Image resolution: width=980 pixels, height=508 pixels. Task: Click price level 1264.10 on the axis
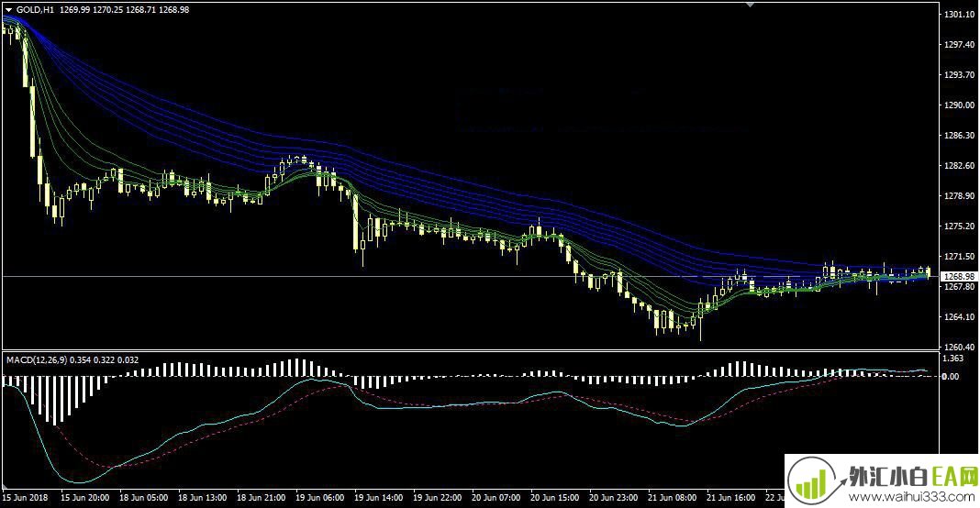click(x=961, y=316)
